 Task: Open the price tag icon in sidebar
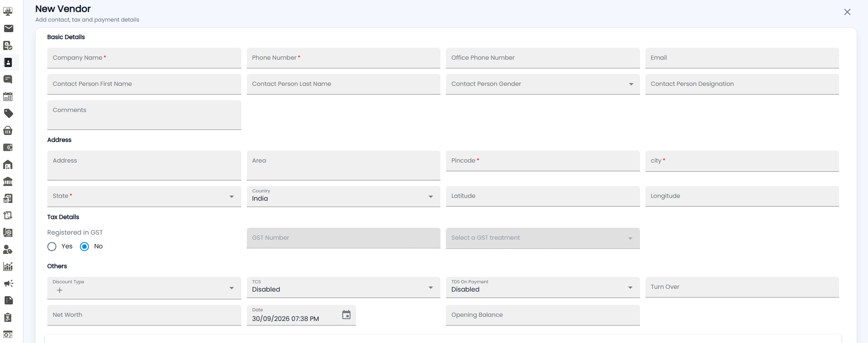[8, 113]
